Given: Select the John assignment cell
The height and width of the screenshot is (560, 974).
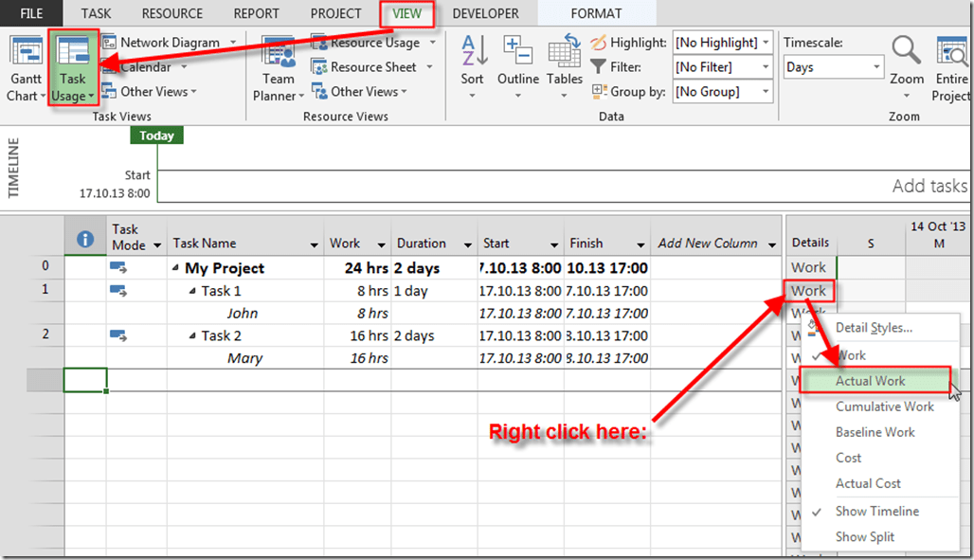Looking at the screenshot, I should pos(243,314).
